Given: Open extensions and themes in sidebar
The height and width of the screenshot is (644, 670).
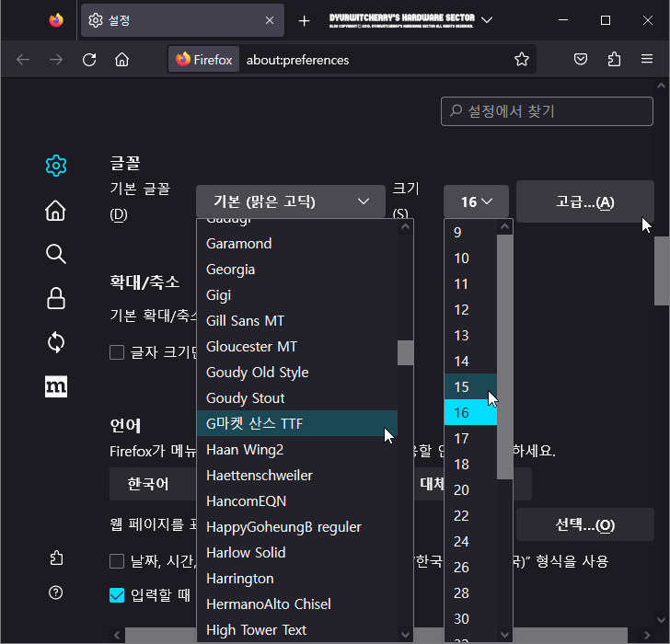Looking at the screenshot, I should (x=56, y=558).
